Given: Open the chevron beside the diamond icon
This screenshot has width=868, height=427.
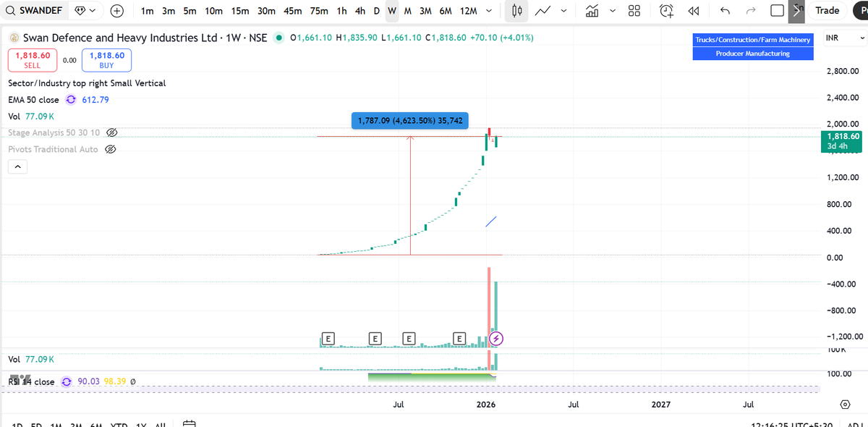Looking at the screenshot, I should pos(93,11).
